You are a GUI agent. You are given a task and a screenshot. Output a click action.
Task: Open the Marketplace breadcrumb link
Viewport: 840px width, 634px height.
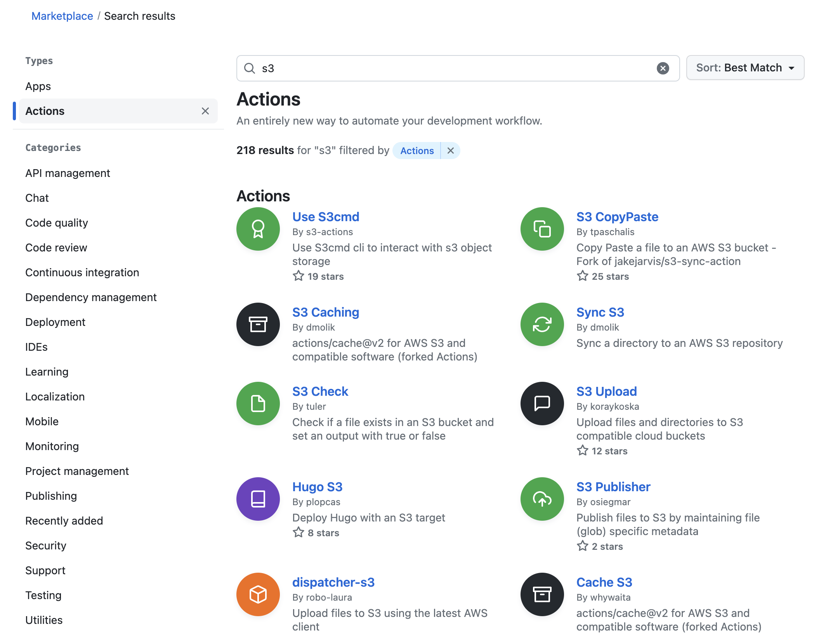[x=62, y=16]
